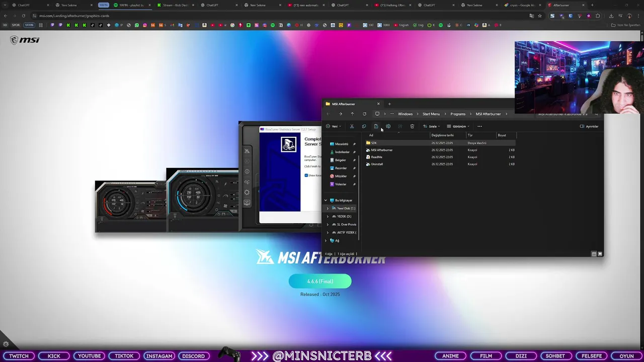
Task: Download Afterburner 4.6.6 (Final) button
Action: 320,282
